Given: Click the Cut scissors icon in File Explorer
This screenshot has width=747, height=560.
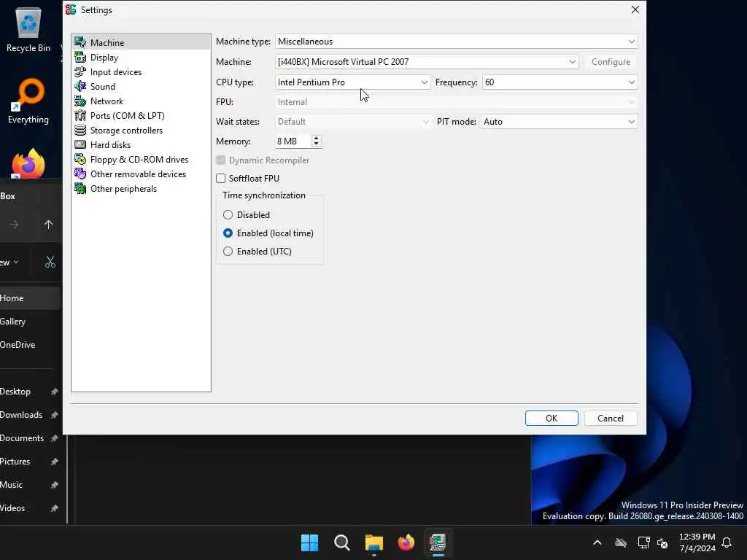Looking at the screenshot, I should pos(50,262).
